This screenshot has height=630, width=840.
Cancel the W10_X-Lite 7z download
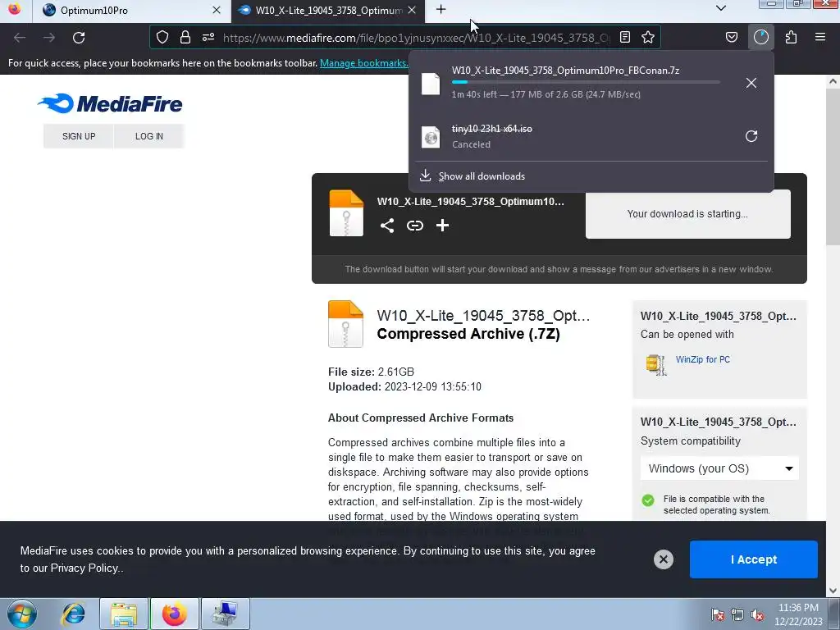coord(751,83)
